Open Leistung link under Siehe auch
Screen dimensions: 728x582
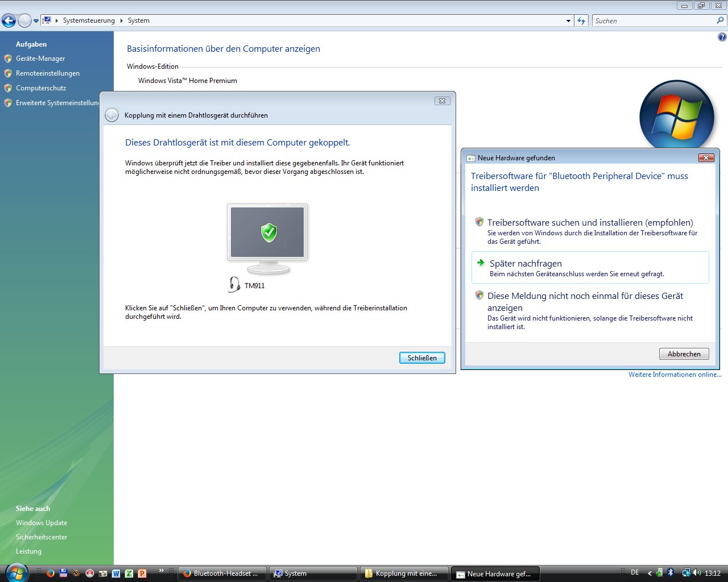(x=28, y=551)
